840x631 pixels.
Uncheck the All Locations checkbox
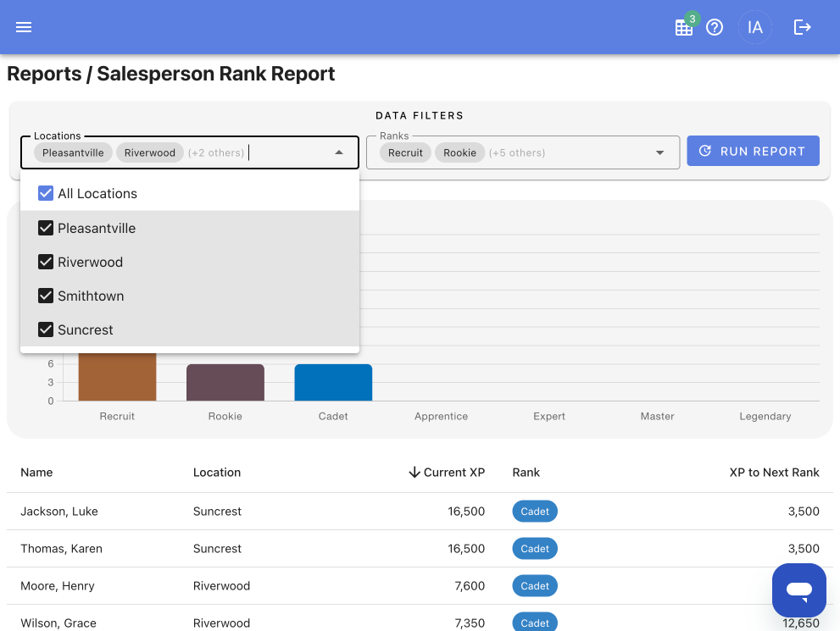46,193
